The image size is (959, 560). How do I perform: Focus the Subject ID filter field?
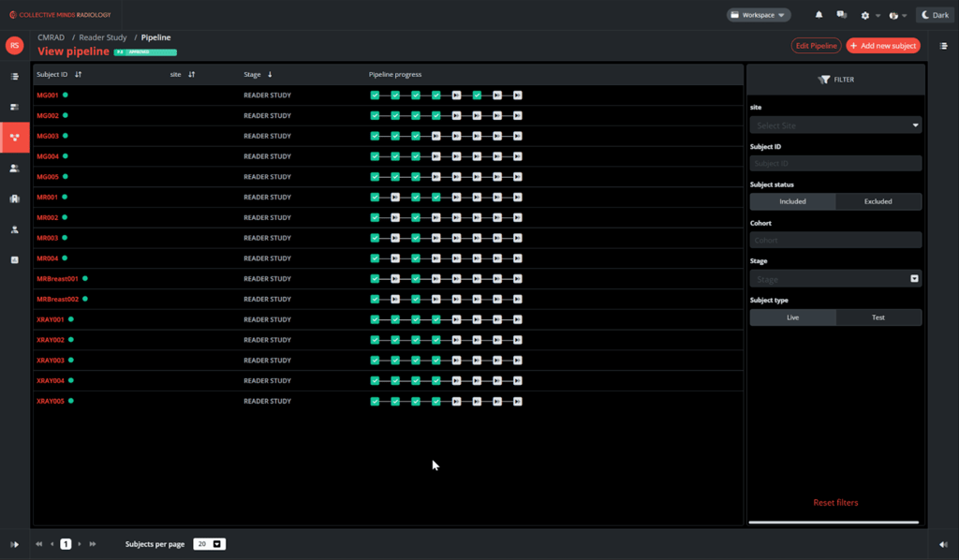[x=835, y=163]
